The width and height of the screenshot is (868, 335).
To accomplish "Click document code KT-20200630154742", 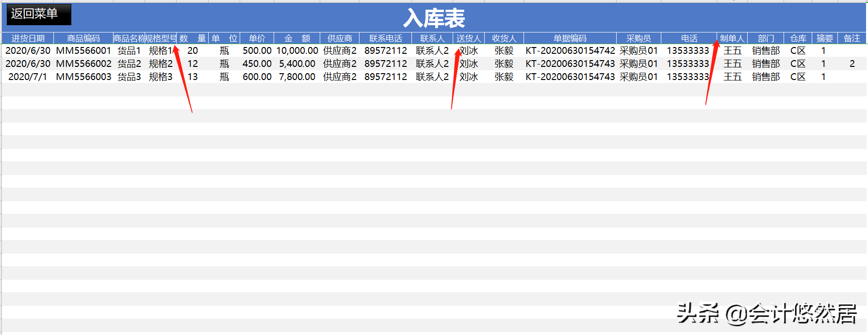I will (x=570, y=50).
